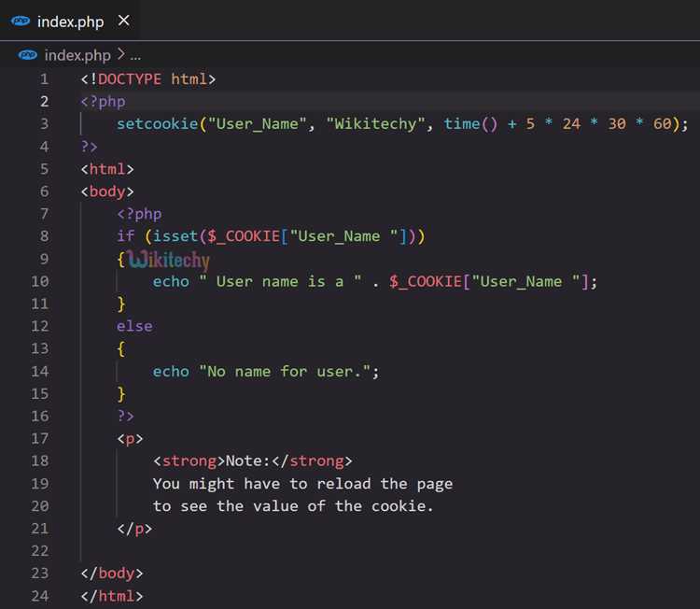
Task: Click the echo keyword on line 10
Action: [171, 281]
